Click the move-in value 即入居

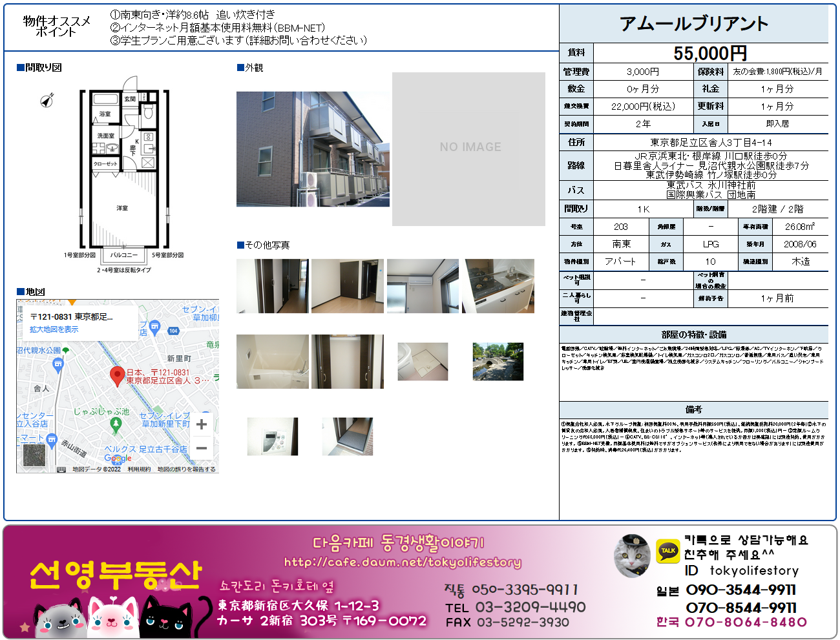(777, 123)
